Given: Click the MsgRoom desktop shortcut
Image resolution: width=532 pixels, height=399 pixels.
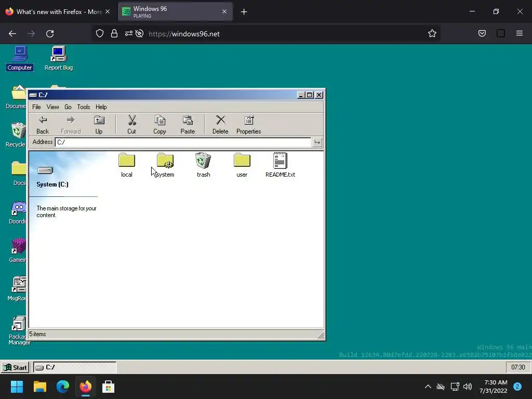Looking at the screenshot, I should click(18, 289).
